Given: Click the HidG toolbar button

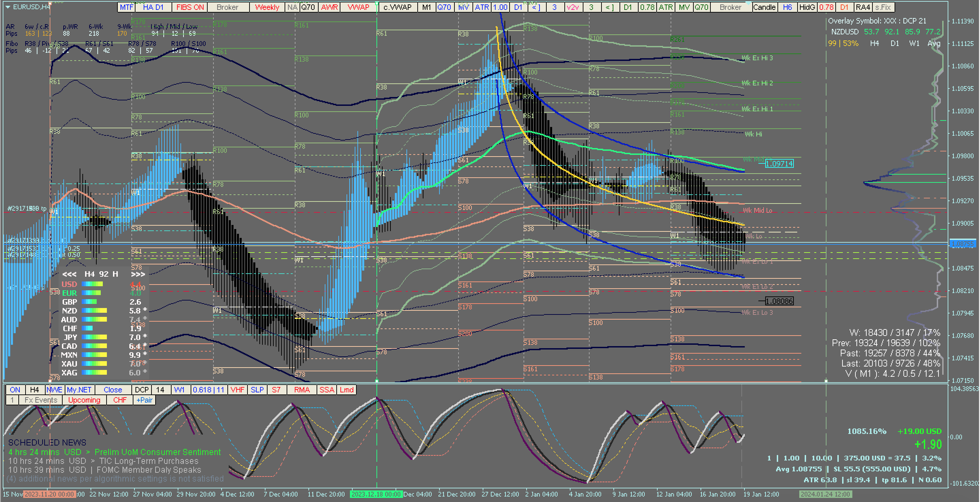Looking at the screenshot, I should [x=807, y=7].
